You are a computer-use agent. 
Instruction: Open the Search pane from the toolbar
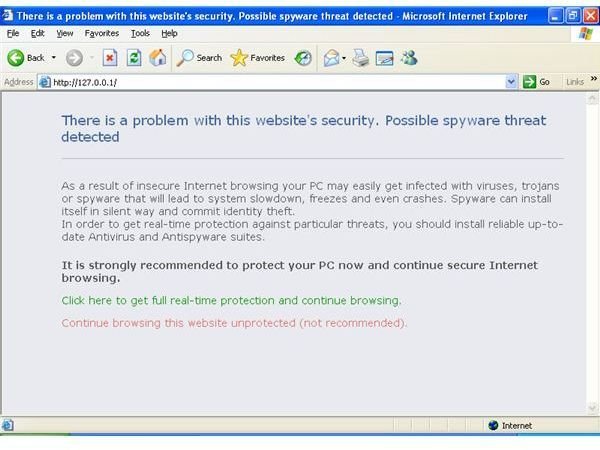point(199,58)
